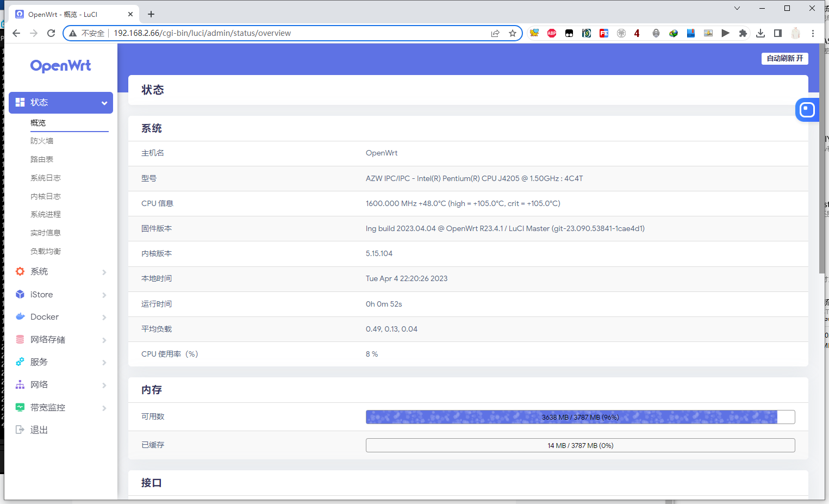Screen dimensions: 829x504
Task: Collapse the 状态 menu chevron
Action: 104,103
